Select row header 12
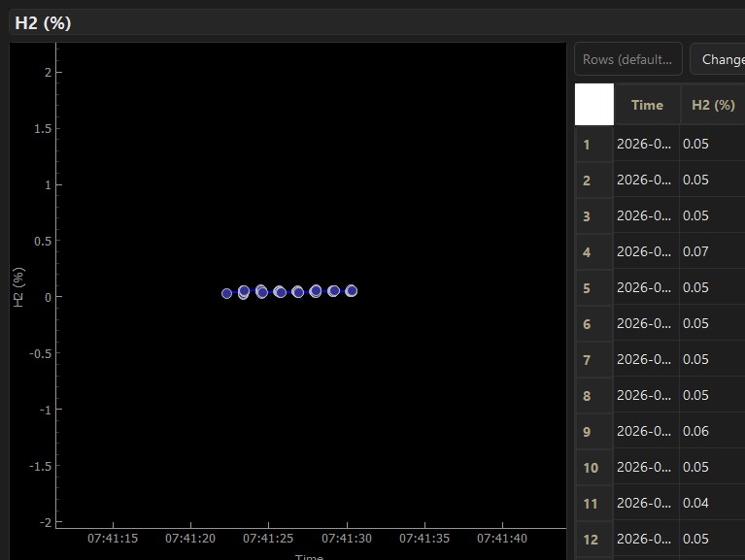The width and height of the screenshot is (745, 560). coord(593,539)
